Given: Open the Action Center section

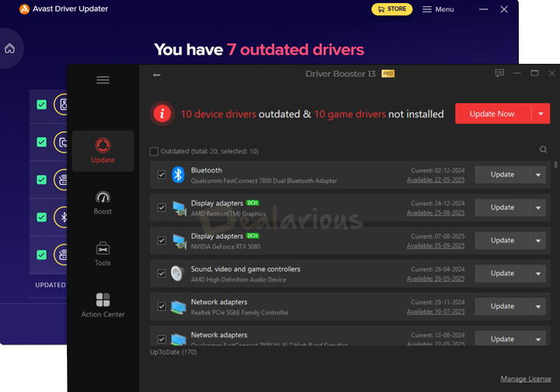Looking at the screenshot, I should tap(103, 306).
